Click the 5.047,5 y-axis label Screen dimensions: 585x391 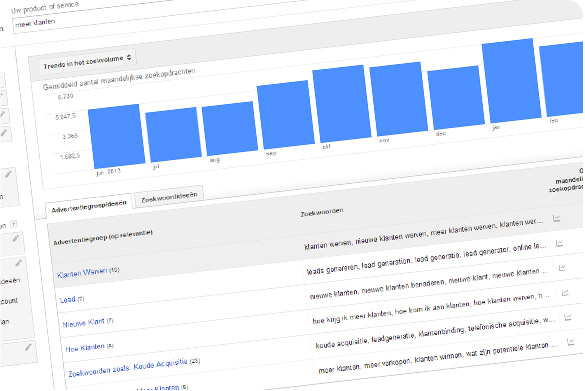click(66, 117)
